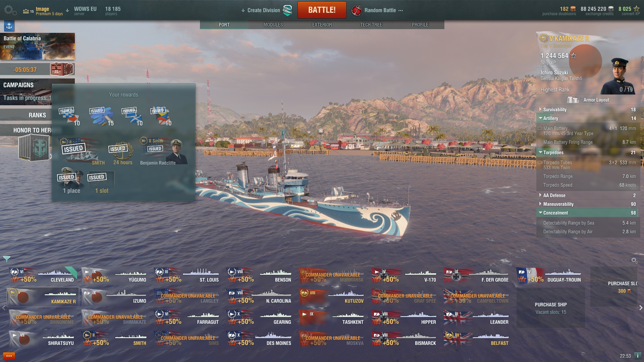Screen dimensions: 644x362
Task: Click the info icon beside the clock
Action: (x=638, y=356)
